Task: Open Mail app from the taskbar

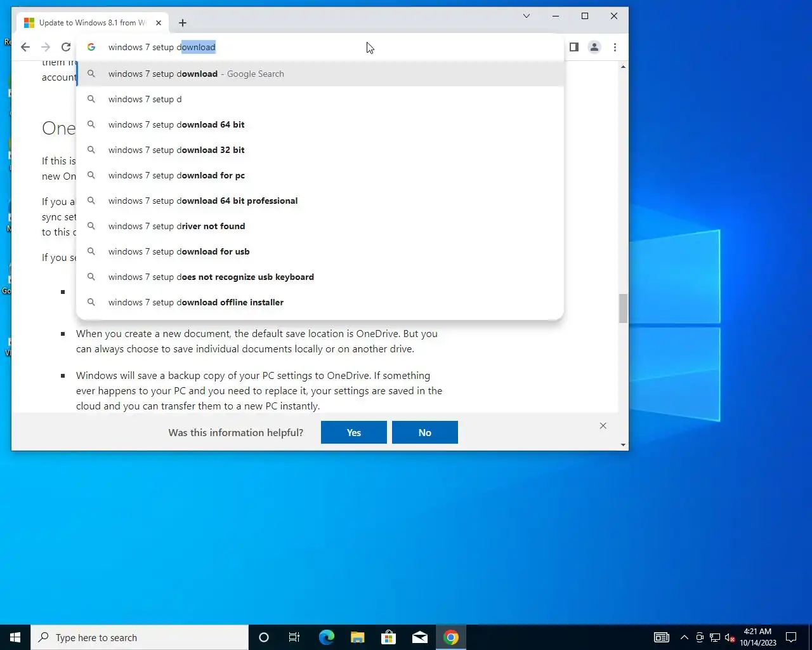Action: [420, 637]
